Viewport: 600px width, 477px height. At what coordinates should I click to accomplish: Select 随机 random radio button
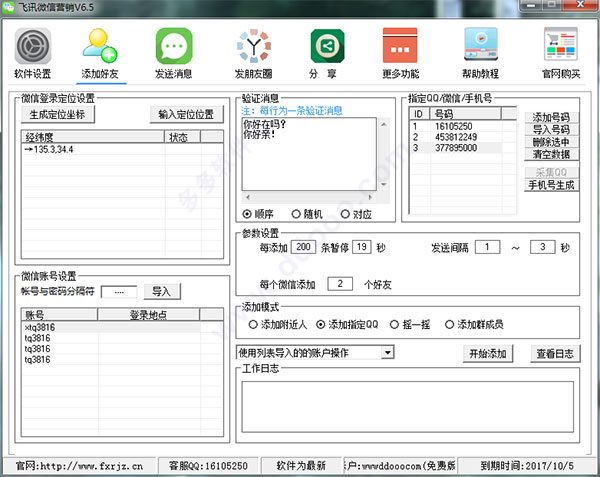click(x=296, y=214)
